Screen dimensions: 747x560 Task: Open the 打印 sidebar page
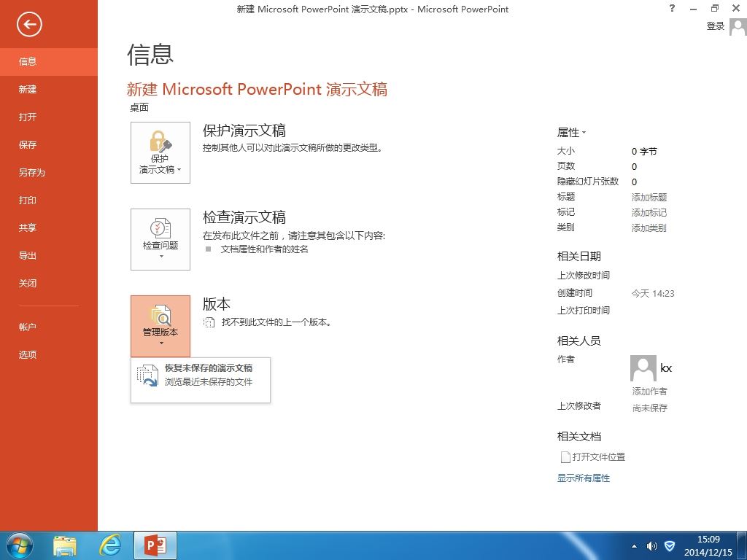coord(49,200)
